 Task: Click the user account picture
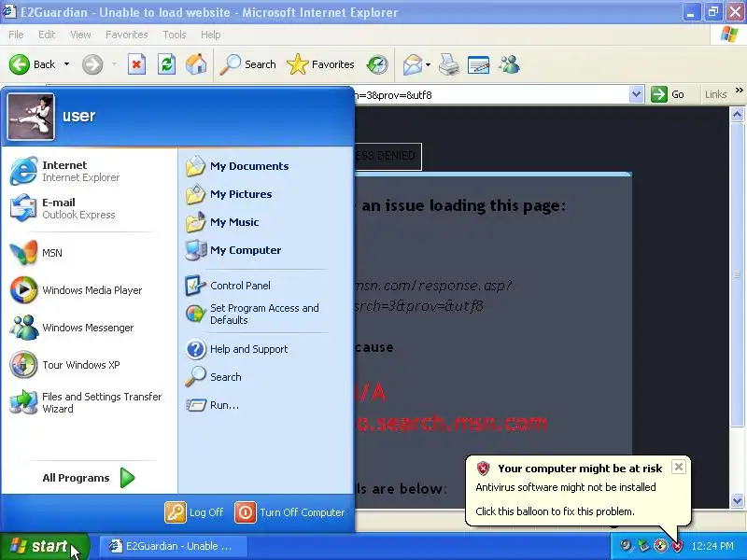[x=31, y=117]
